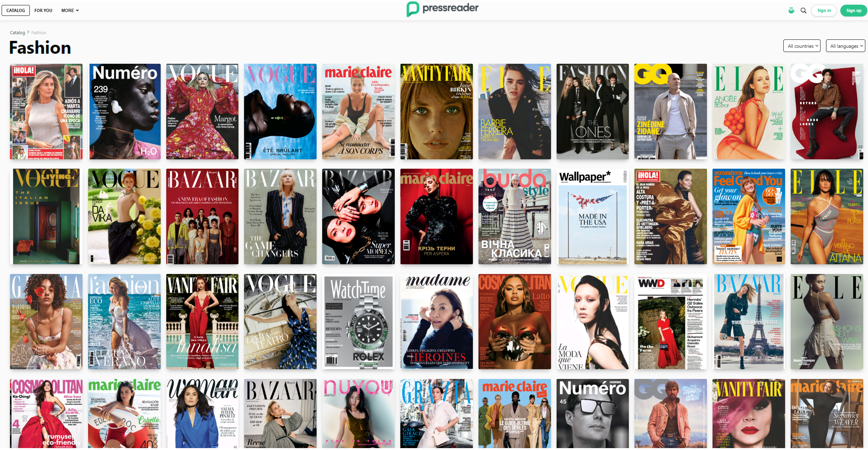This screenshot has height=450, width=868.
Task: Go to Catalog breadcrumb link
Action: (x=17, y=33)
